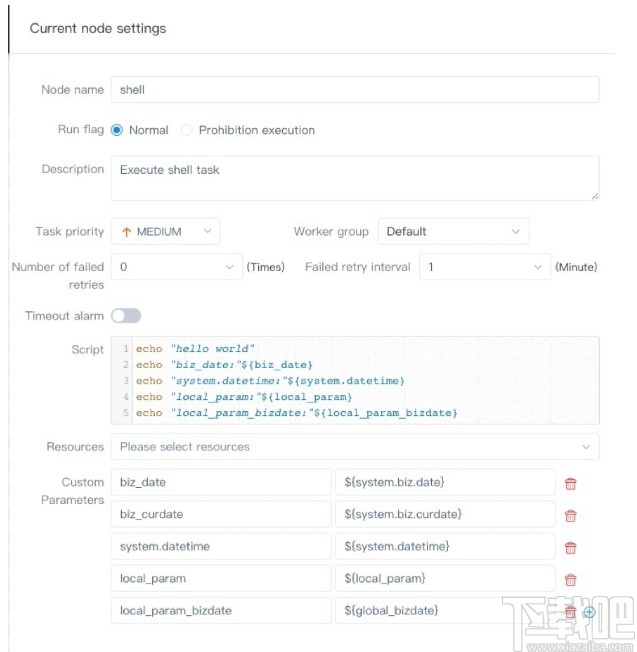Edit the local_param parameter name field
637x652 pixels.
point(221,578)
